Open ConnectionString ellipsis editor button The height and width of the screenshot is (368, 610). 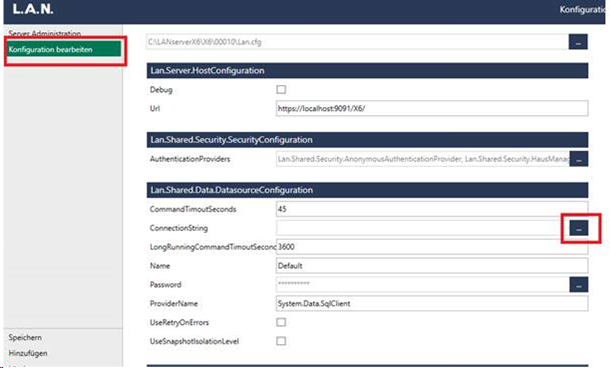[x=579, y=228]
